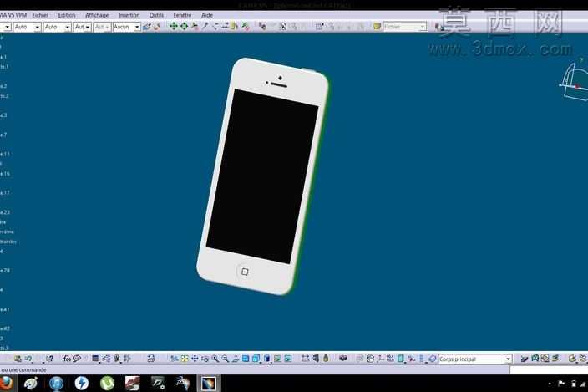Viewport: 588px width, 392px height.
Task: Select the Pan view icon
Action: pos(195,359)
